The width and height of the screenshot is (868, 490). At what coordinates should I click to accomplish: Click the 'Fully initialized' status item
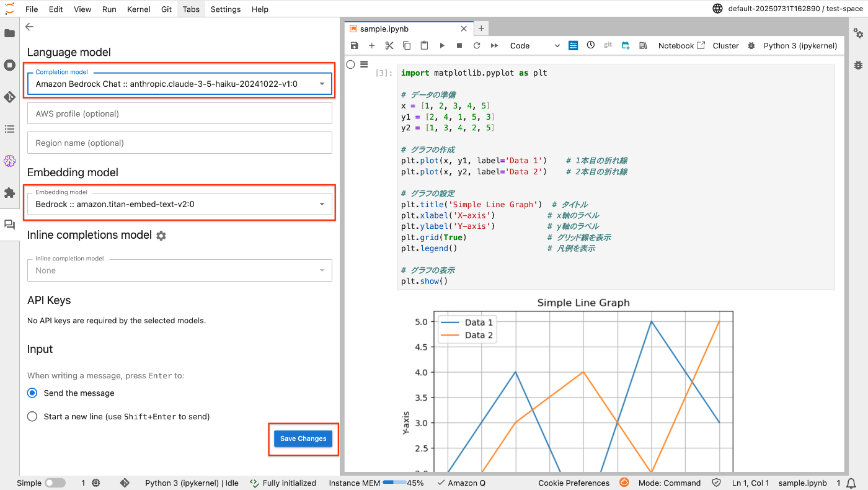coord(283,483)
